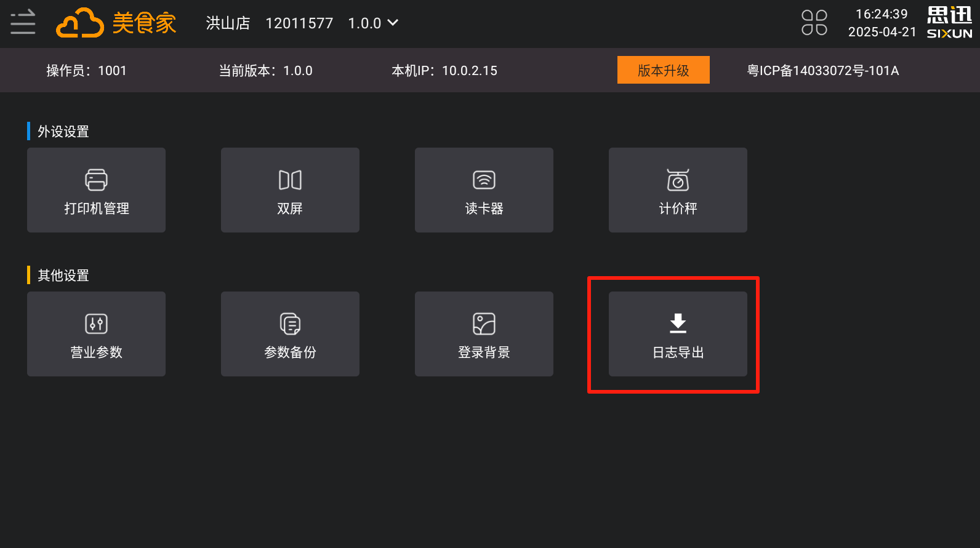This screenshot has height=548, width=980.
Task: Click the dual screen 双屏 icon
Action: coord(290,180)
